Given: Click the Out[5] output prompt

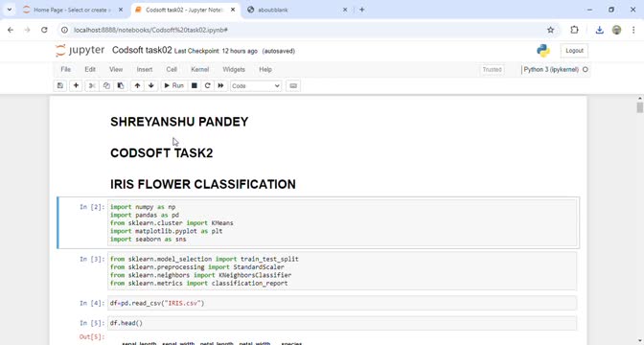Looking at the screenshot, I should [92, 336].
